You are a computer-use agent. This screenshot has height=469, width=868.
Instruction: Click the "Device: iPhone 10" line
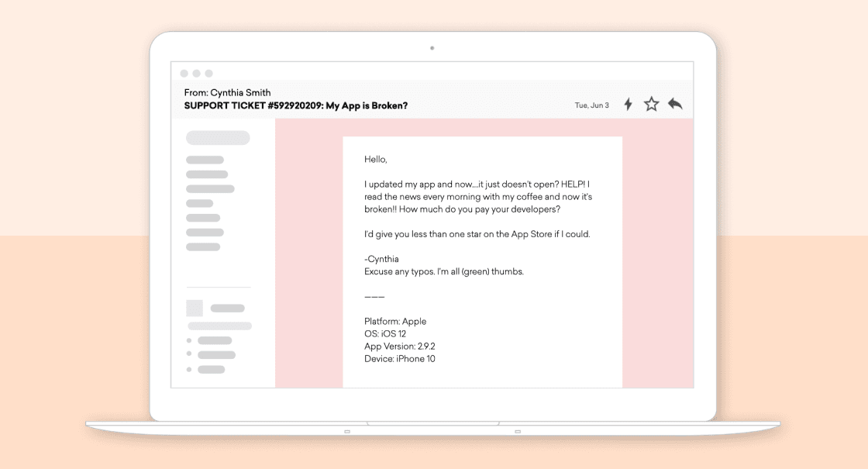[x=399, y=359]
